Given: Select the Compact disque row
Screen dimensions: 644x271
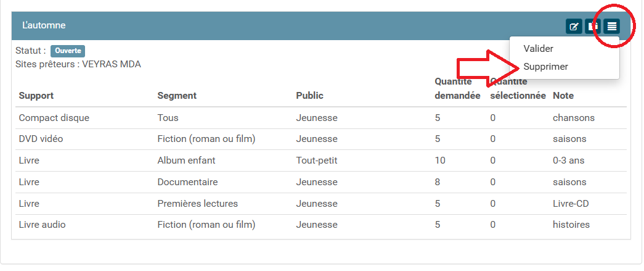Looking at the screenshot, I should [x=54, y=118].
